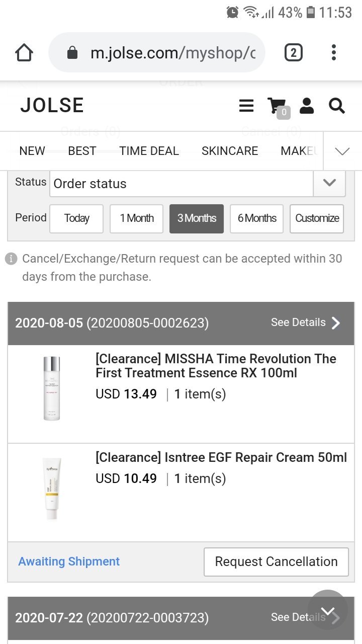
Task: Open JOLSE hamburger menu
Action: point(246,106)
